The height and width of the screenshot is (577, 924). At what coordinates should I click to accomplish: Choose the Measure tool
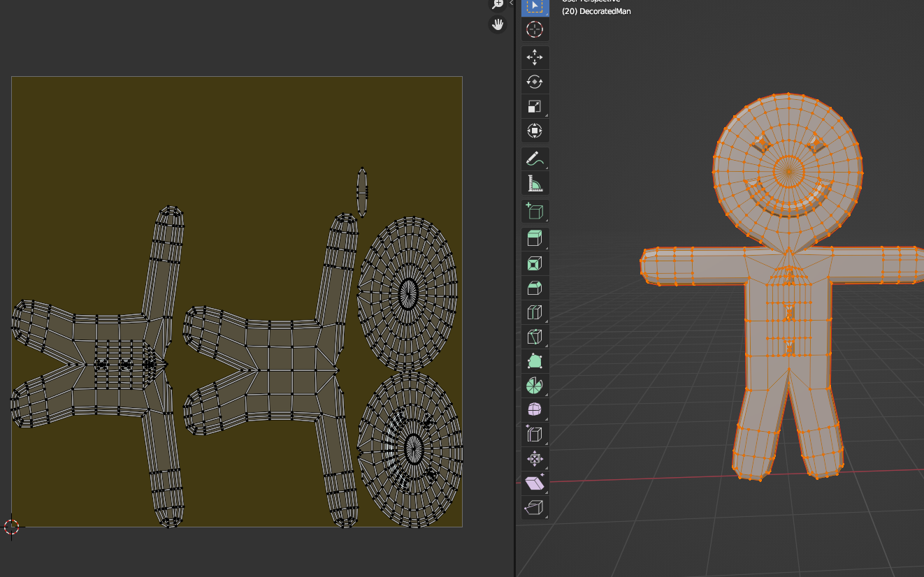coord(535,183)
